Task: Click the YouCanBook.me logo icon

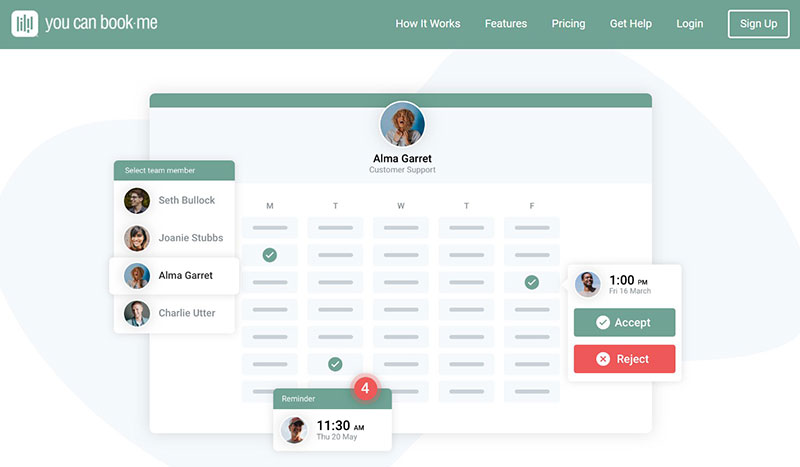Action: 24,23
